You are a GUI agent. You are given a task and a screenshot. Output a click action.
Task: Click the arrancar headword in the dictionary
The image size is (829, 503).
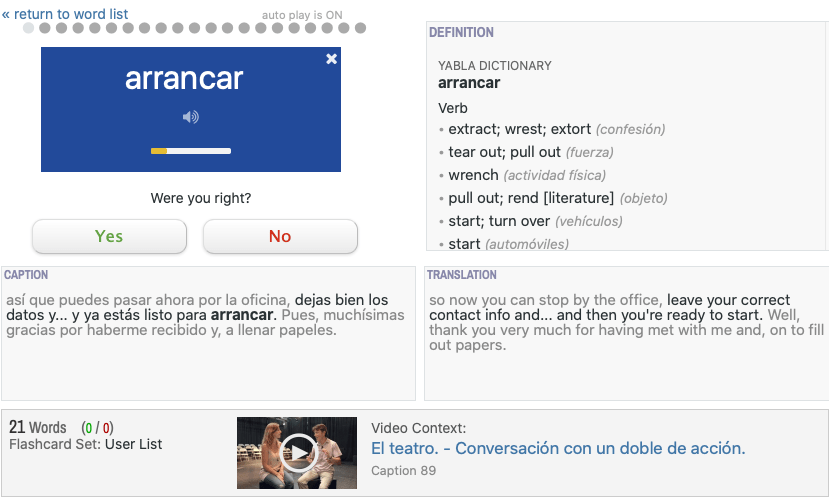[469, 83]
